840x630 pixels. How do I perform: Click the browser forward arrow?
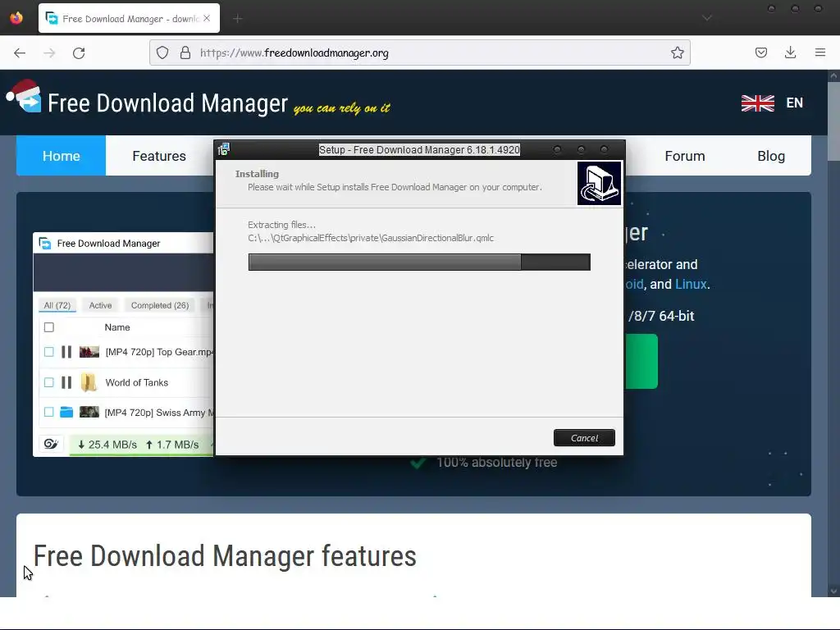[x=49, y=52]
